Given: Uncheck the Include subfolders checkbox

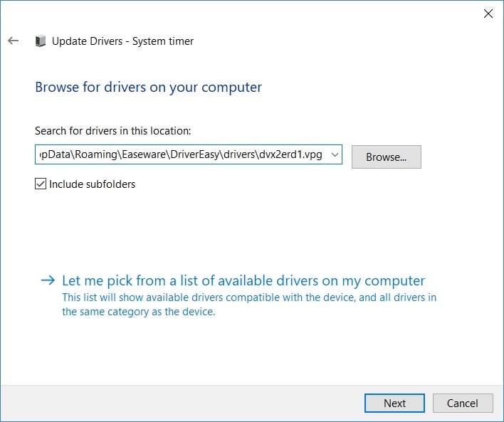Looking at the screenshot, I should point(41,184).
